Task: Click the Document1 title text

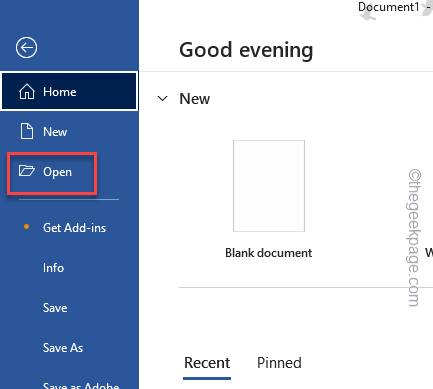Action: click(x=389, y=7)
